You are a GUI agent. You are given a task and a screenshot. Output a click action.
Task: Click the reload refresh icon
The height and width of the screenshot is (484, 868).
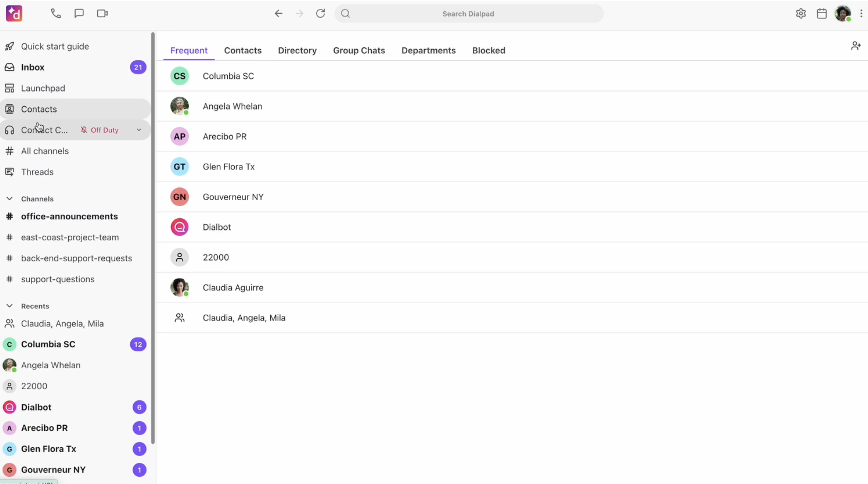tap(320, 14)
